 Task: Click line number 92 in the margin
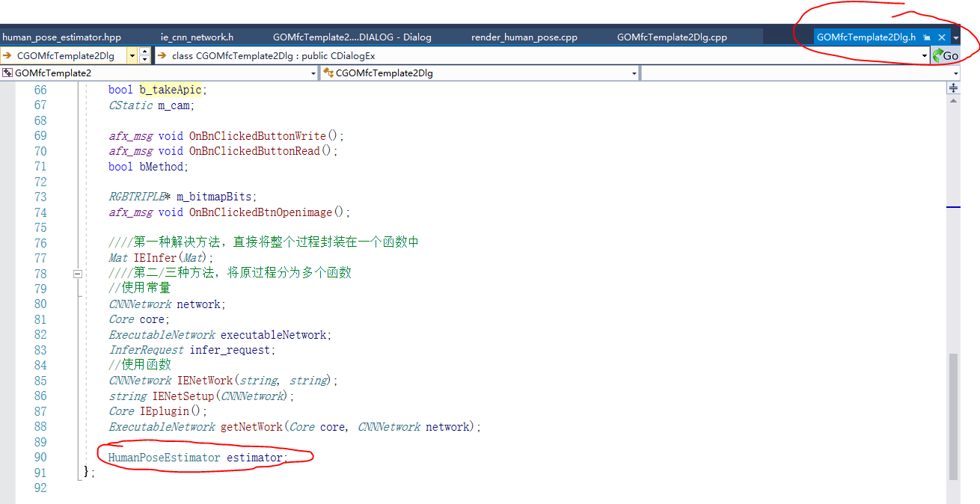(x=40, y=488)
